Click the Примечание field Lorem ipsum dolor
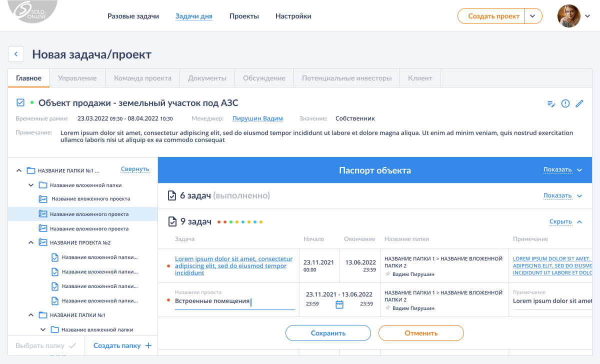 pyautogui.click(x=552, y=301)
